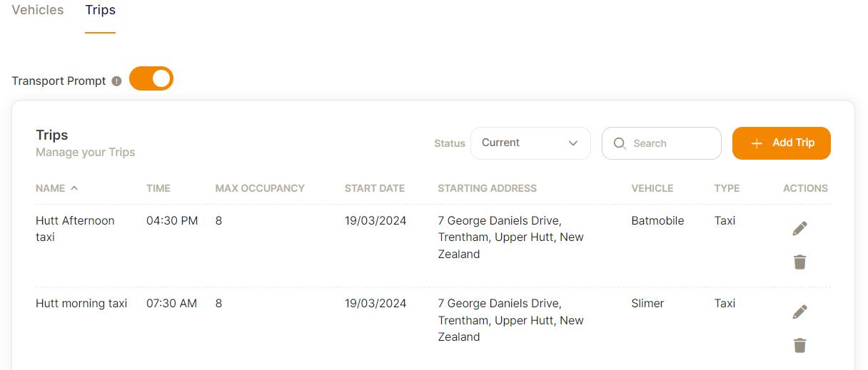Click the Name column sort arrow

coord(74,188)
